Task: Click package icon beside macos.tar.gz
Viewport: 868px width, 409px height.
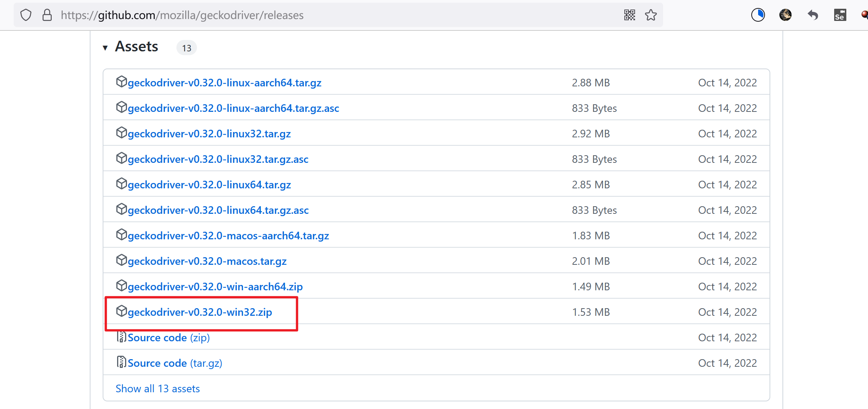Action: 121,260
